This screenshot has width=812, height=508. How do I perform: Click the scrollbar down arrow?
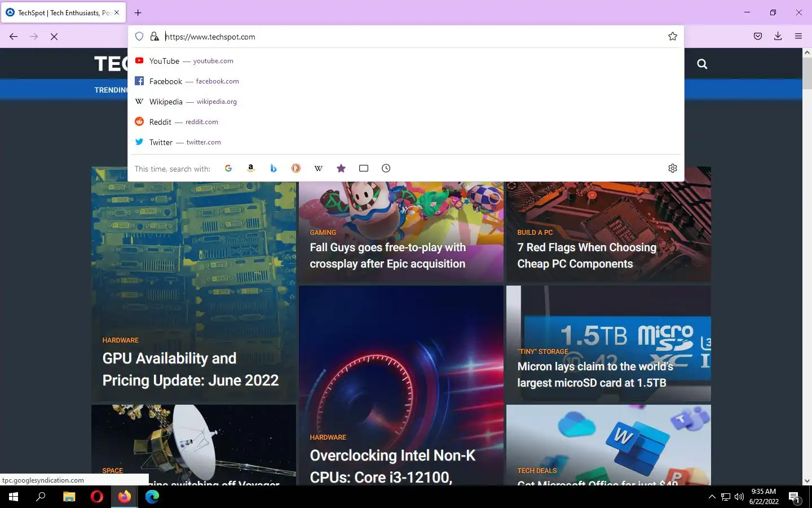[807, 481]
